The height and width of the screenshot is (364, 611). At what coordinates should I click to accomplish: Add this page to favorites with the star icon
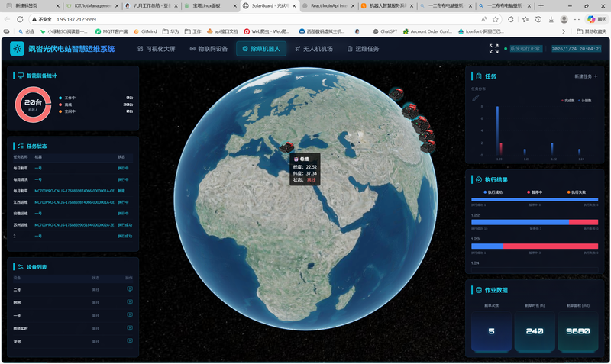(495, 19)
